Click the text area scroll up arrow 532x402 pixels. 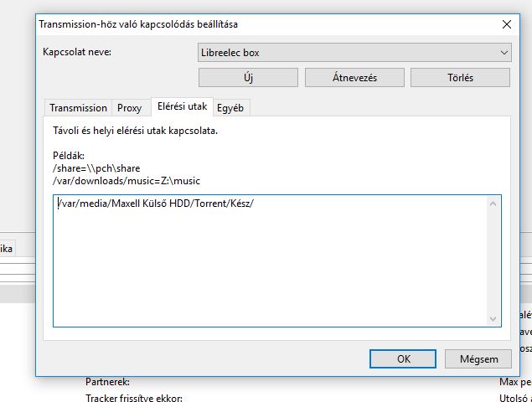493,204
